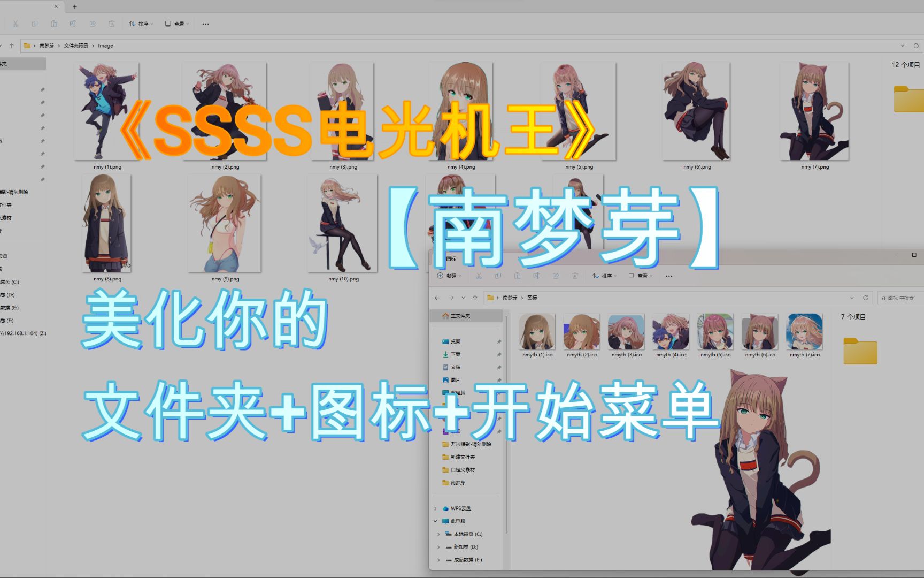Click search field 在 图标 中搜索
This screenshot has height=578, width=924.
(900, 298)
